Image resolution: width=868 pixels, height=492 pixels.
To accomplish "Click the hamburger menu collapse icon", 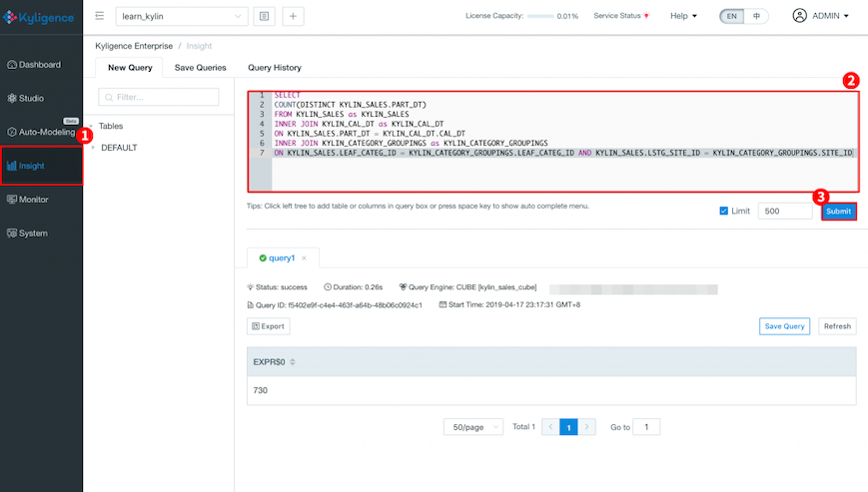I will (x=99, y=16).
